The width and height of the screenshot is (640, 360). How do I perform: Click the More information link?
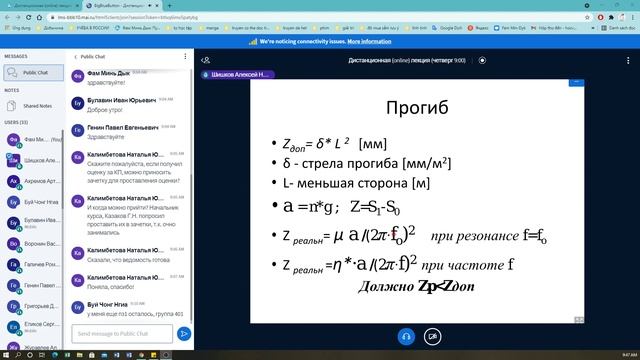tap(369, 42)
